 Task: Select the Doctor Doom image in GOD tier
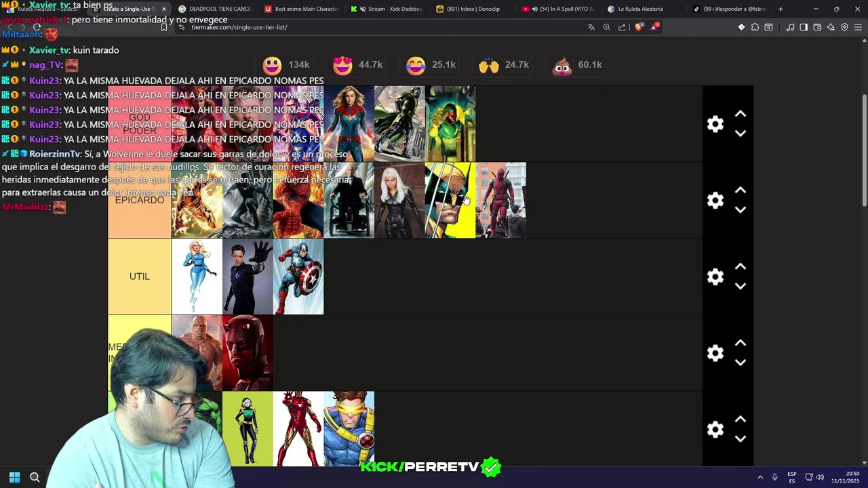pyautogui.click(x=399, y=124)
